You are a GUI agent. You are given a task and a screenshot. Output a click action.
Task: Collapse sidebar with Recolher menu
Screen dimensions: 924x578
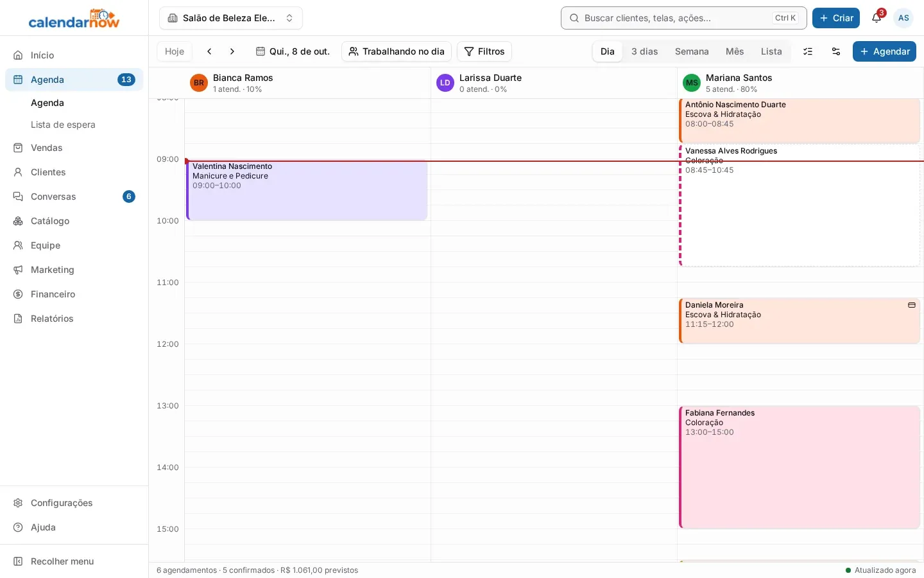coord(74,561)
